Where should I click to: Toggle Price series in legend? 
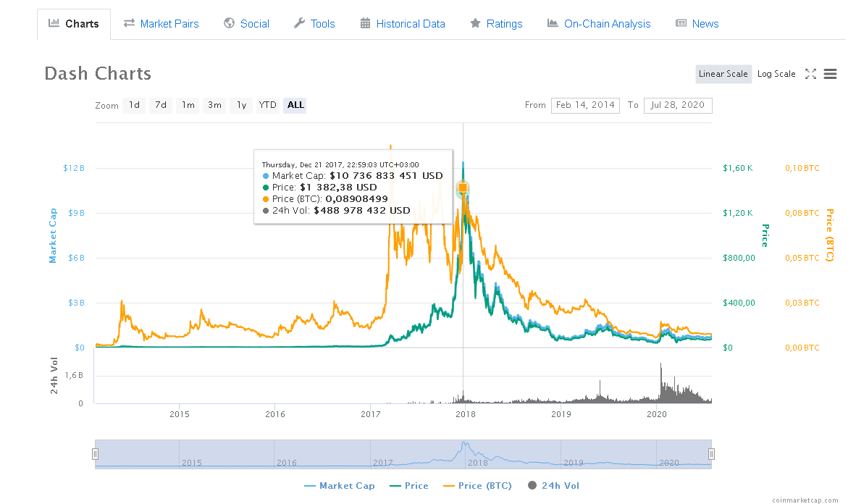[409, 485]
